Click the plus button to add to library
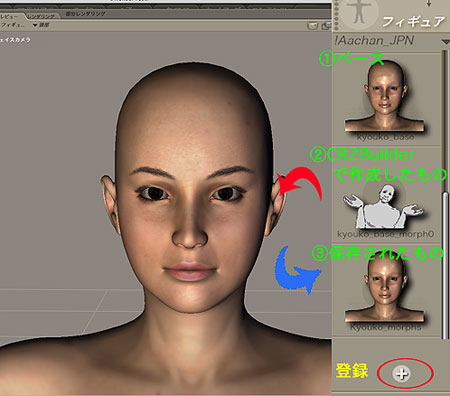Viewport: 450px width, 396px height. coord(401,374)
